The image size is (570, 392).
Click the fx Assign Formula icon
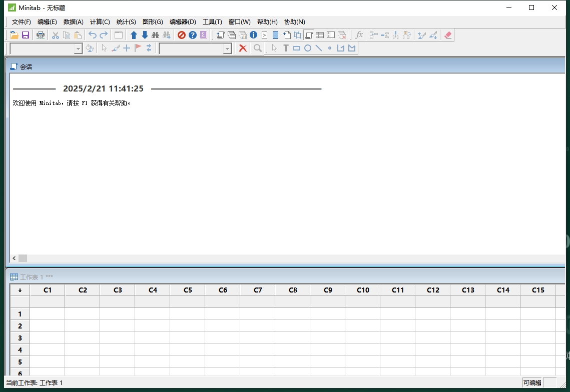coord(359,35)
